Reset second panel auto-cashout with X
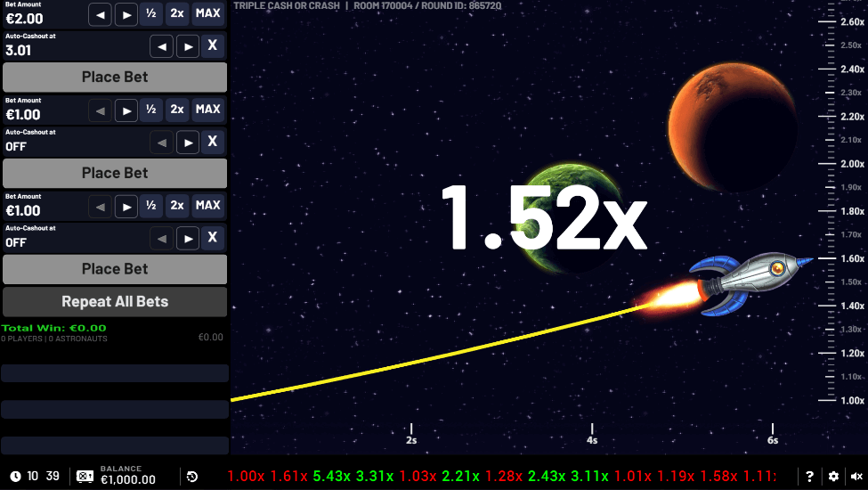Viewport: 868px width, 490px height. pos(213,143)
